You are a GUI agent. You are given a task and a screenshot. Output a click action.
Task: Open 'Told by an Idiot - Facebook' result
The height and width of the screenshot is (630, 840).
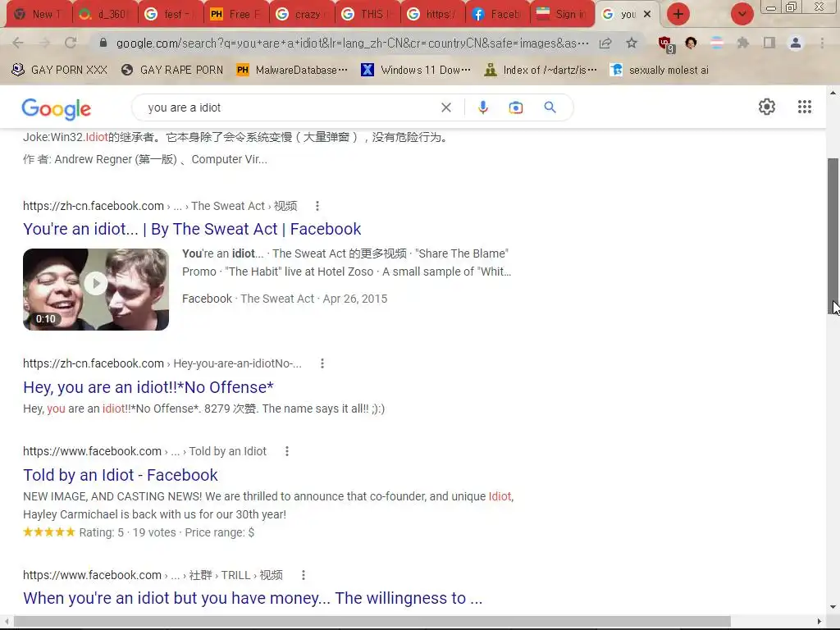tap(120, 475)
